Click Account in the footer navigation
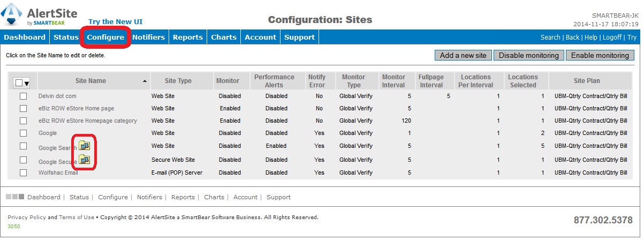Screen dimensions: 644x240 coord(245,197)
